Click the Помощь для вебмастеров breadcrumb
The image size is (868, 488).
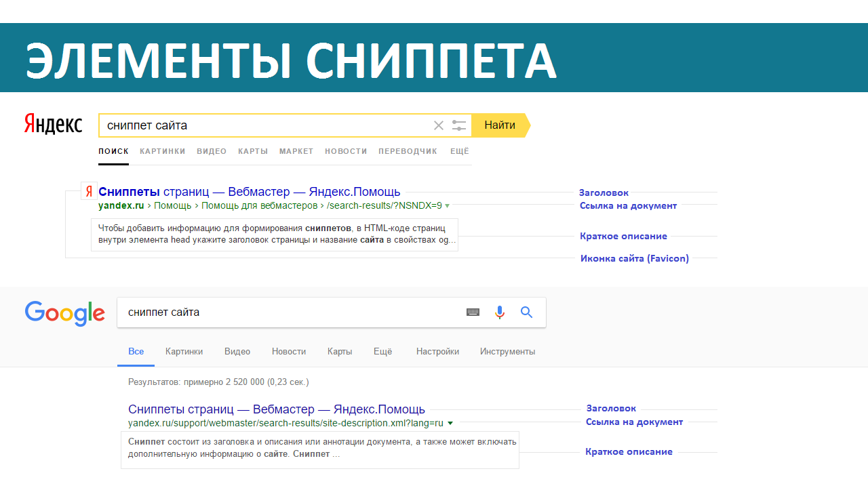coord(259,205)
